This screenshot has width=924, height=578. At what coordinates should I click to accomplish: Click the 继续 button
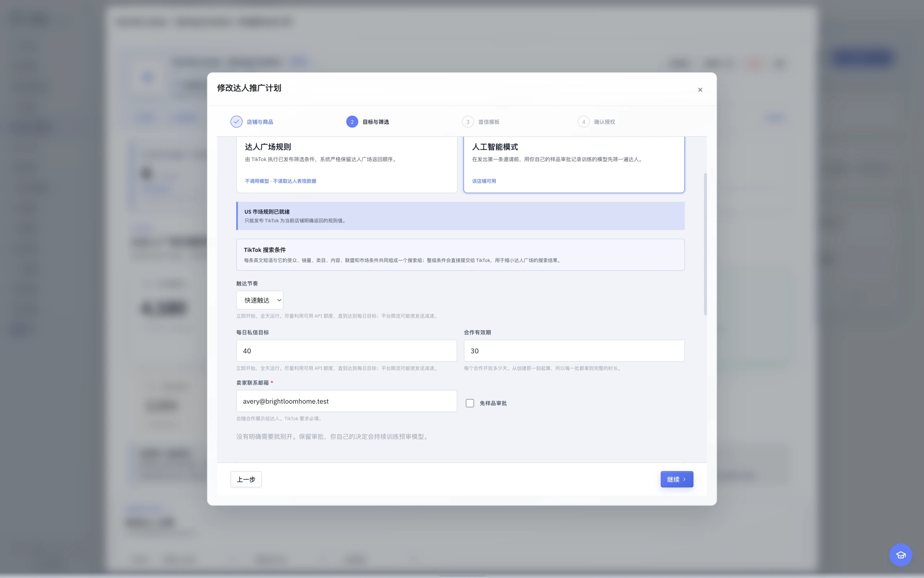click(677, 479)
